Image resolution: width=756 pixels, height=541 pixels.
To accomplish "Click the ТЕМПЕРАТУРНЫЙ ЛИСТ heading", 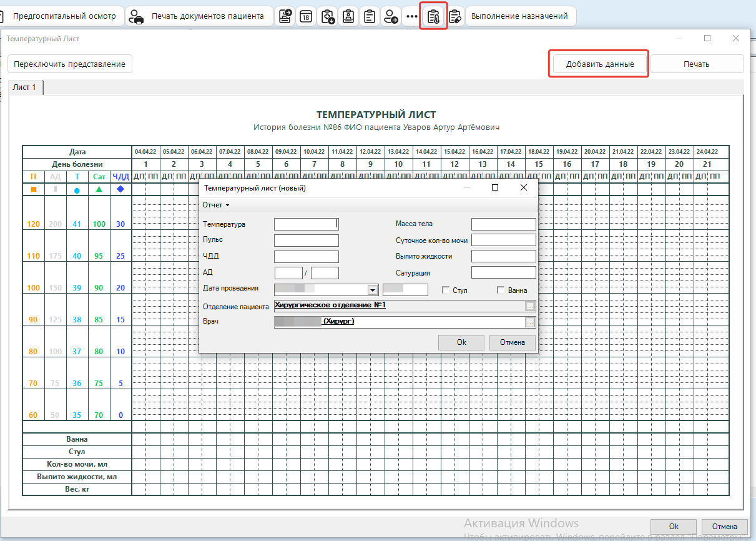I will (x=376, y=115).
